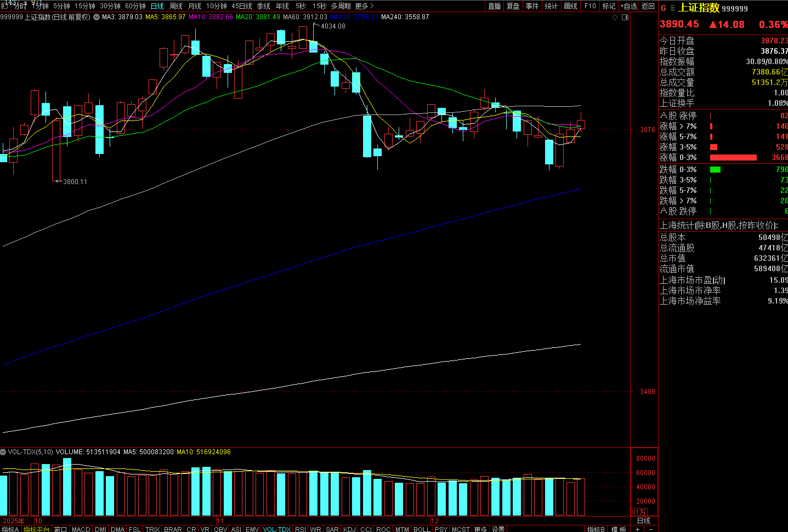Toggle the side panel icon beside the diamond

[x=625, y=17]
